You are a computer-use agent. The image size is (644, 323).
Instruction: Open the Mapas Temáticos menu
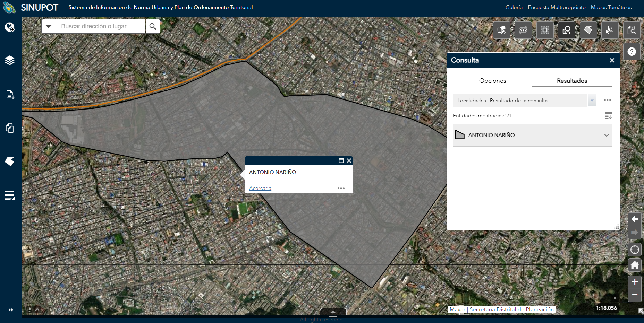click(x=611, y=7)
